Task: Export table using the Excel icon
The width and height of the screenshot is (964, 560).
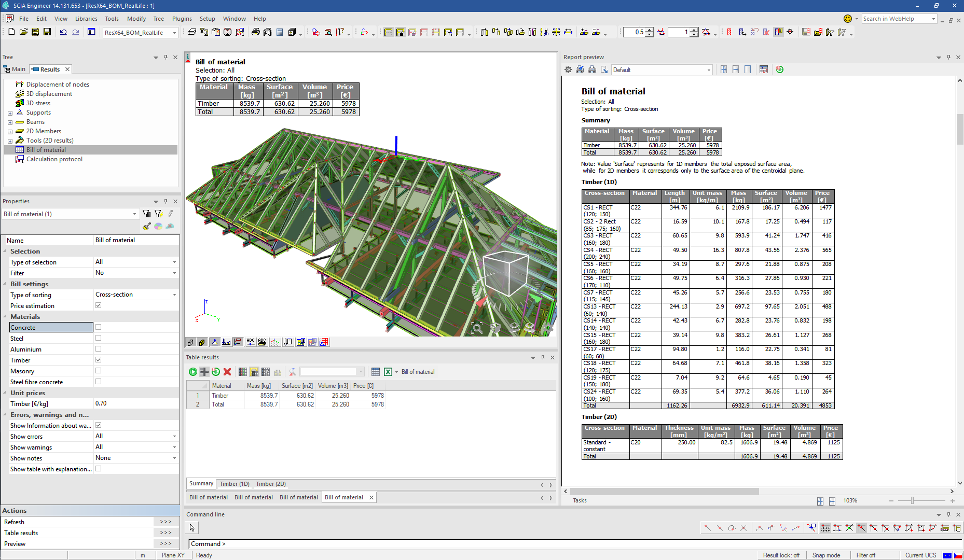Action: coord(388,372)
